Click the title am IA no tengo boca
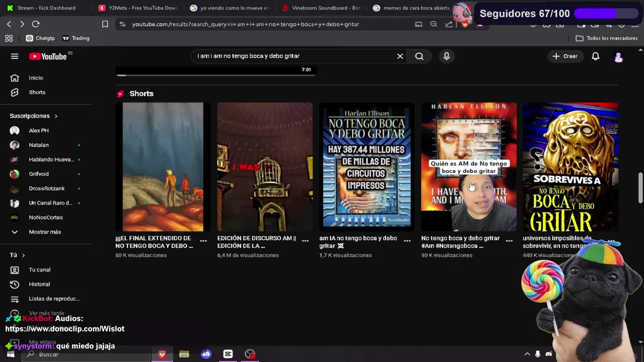The image size is (644, 362). tap(358, 242)
